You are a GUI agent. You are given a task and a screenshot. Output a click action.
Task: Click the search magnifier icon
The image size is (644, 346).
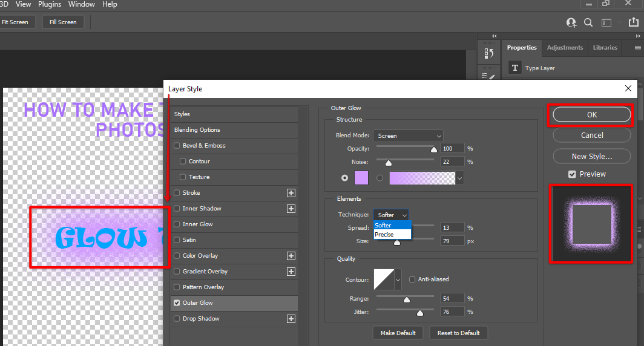tap(588, 22)
